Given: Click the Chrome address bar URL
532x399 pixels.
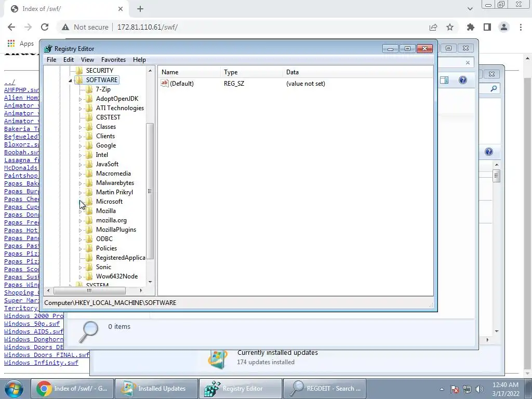Looking at the screenshot, I should click(147, 27).
